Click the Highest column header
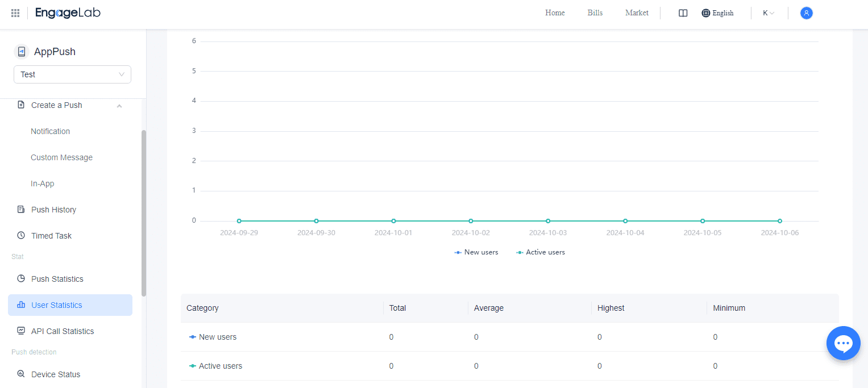The height and width of the screenshot is (388, 868). pyautogui.click(x=611, y=308)
